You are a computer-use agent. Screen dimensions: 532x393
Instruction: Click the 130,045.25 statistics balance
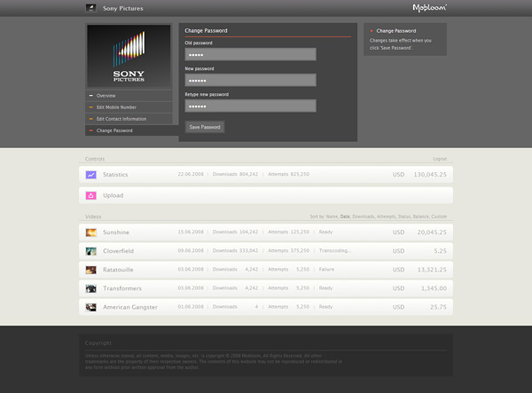pyautogui.click(x=430, y=175)
